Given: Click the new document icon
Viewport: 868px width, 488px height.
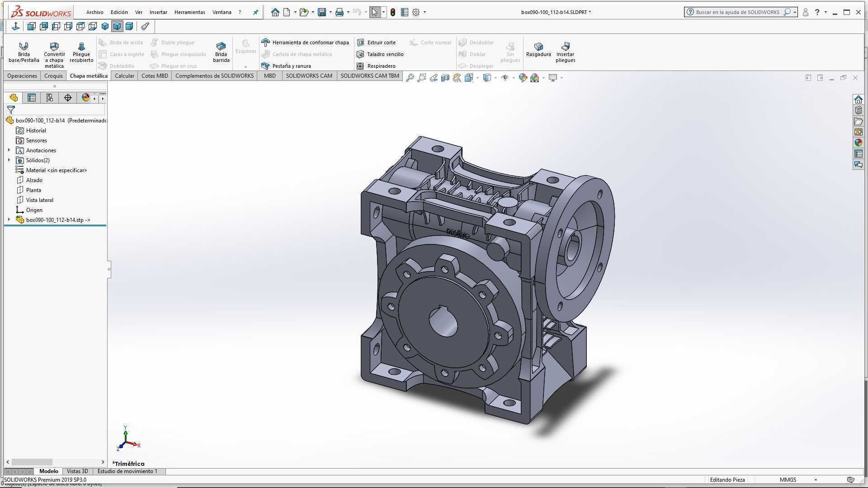Looking at the screenshot, I should click(287, 12).
